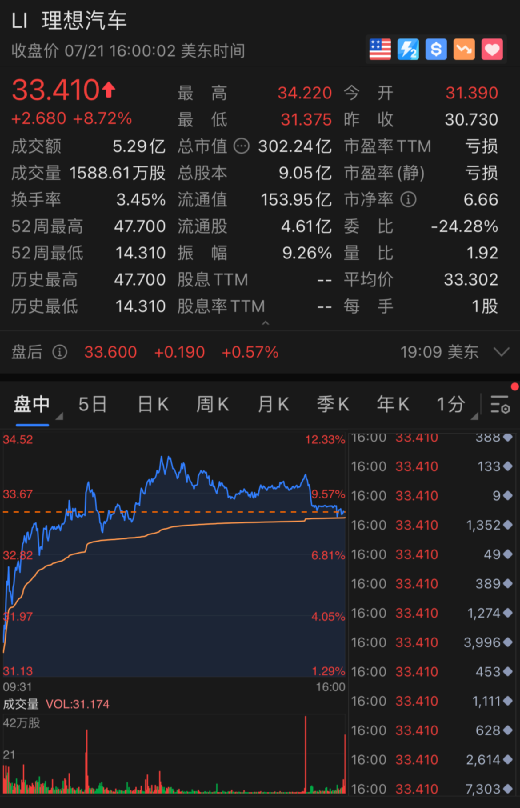Tap the 委比 value -24.28%
This screenshot has height=808, width=520.
(x=464, y=226)
